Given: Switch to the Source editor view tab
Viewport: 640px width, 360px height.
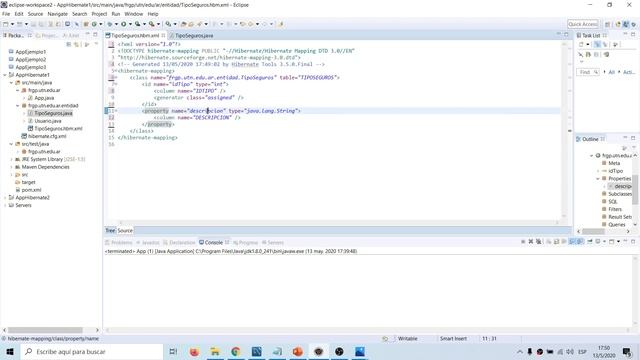Looking at the screenshot, I should [x=125, y=231].
